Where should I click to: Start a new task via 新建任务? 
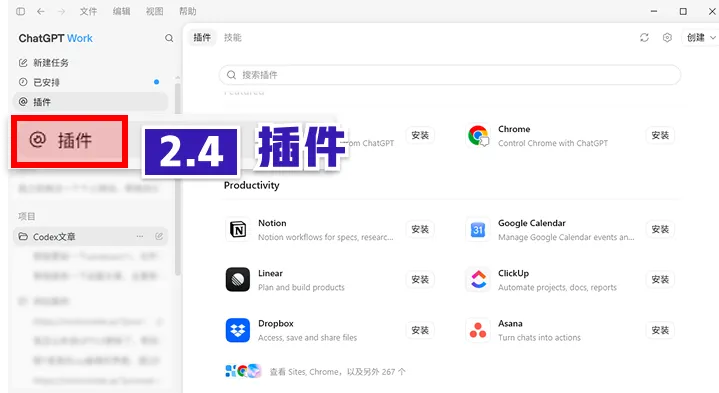tap(90, 63)
